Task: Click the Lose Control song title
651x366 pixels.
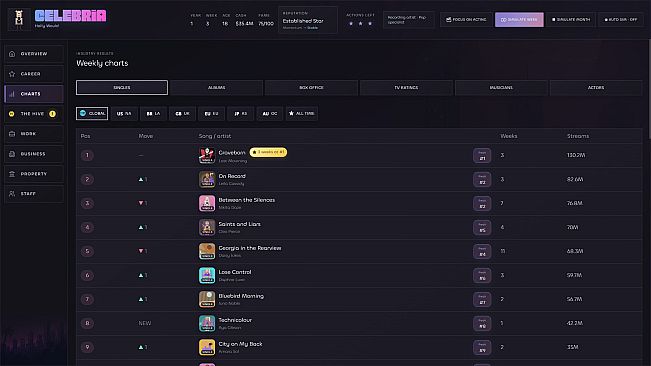Action: tap(235, 272)
